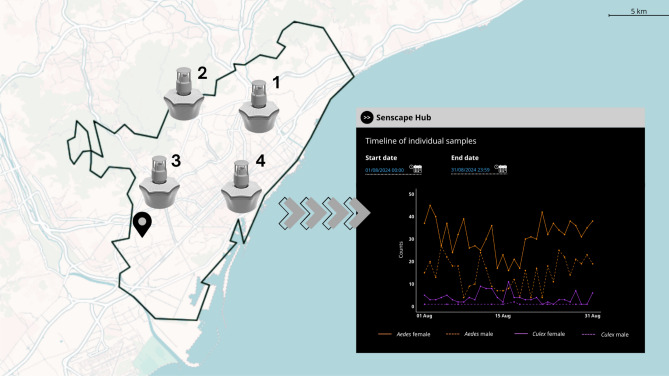
Task: Click the Start date field 01/08/2024 00:00
Action: 384,170
